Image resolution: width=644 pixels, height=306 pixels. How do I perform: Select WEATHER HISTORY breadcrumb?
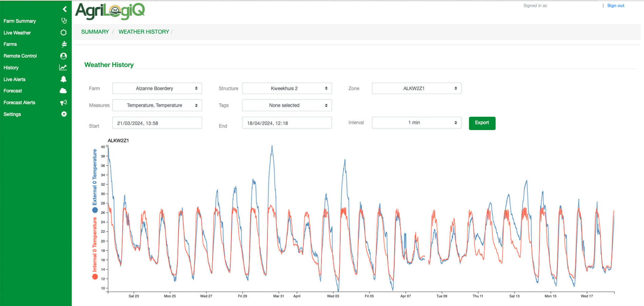tap(144, 32)
